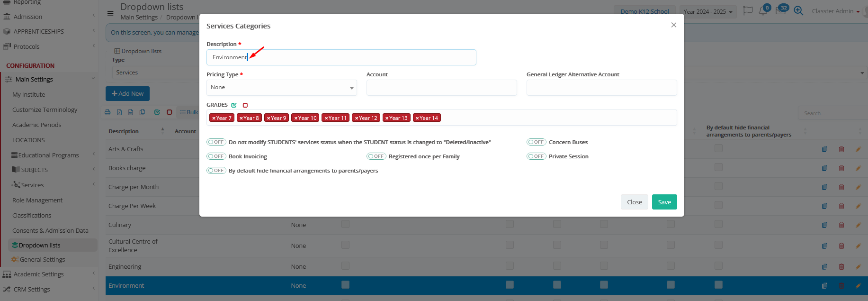This screenshot has height=301, width=868.
Task: Click the magnifier search icon in header
Action: 798,11
